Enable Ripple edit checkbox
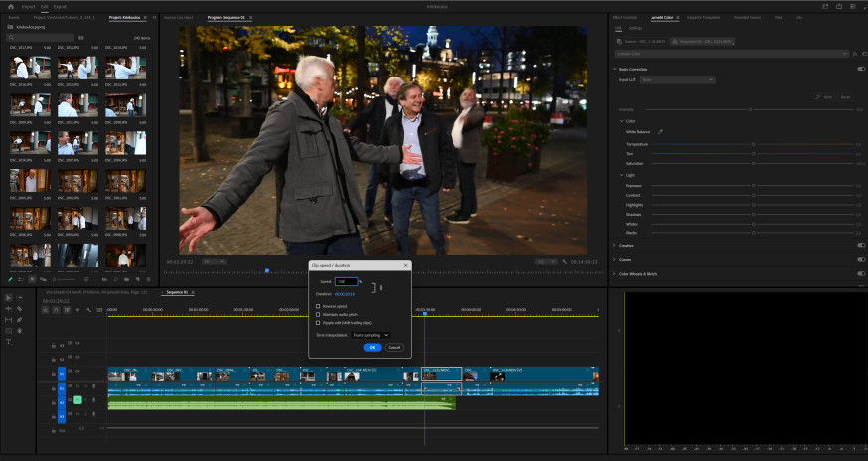Screen dimensions: 868x461 tap(318, 323)
